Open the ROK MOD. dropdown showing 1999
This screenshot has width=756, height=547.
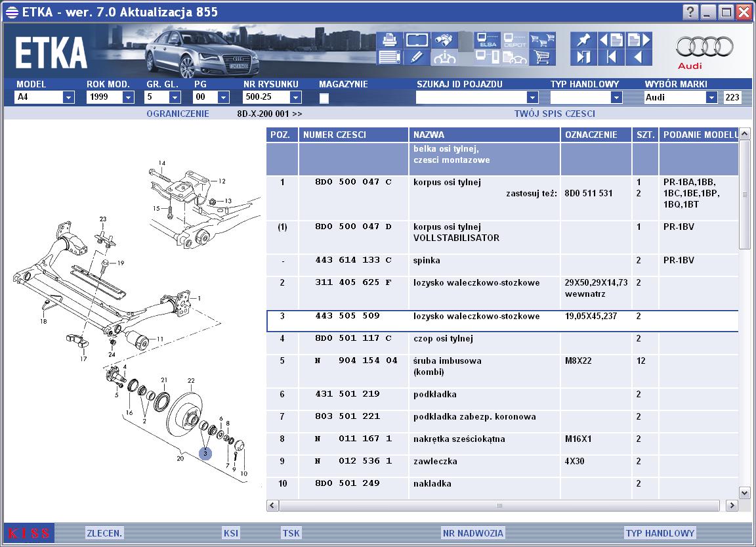(x=128, y=97)
